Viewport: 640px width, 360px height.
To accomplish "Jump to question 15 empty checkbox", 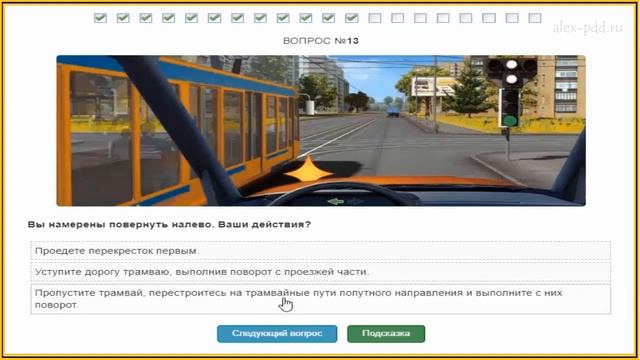I will pyautogui.click(x=420, y=18).
